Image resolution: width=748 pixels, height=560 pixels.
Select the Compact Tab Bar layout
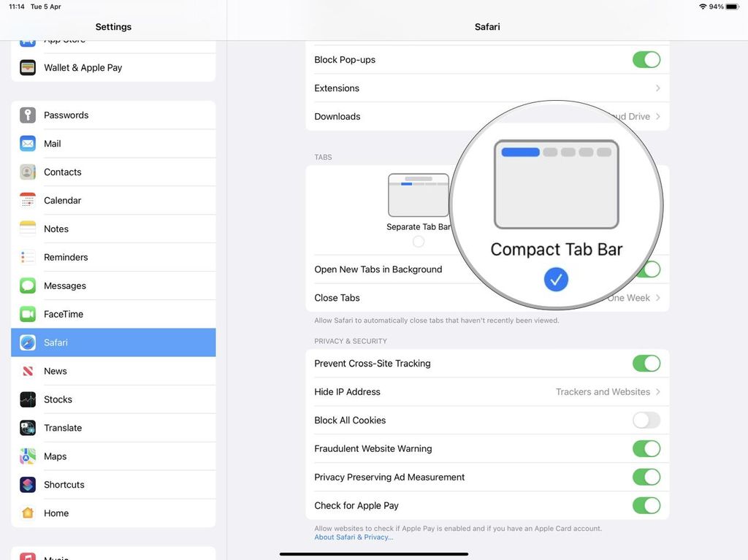click(x=556, y=279)
